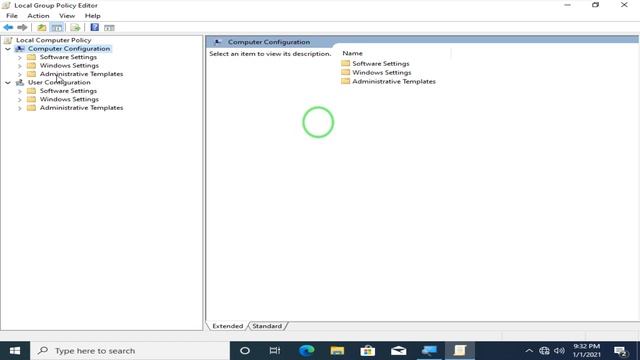Toggle Show/Hide Console Tree toolbar icon
Screen dimensions: 640x360
click(56, 27)
